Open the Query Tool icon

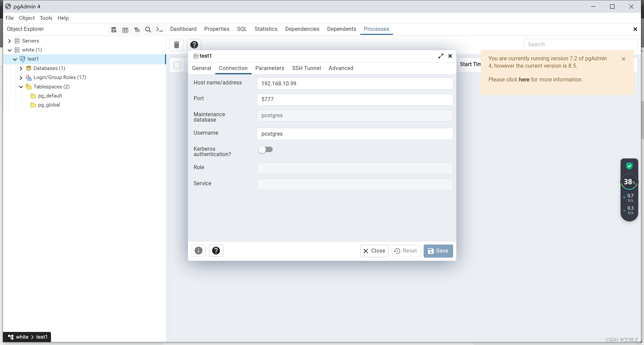[x=114, y=29]
